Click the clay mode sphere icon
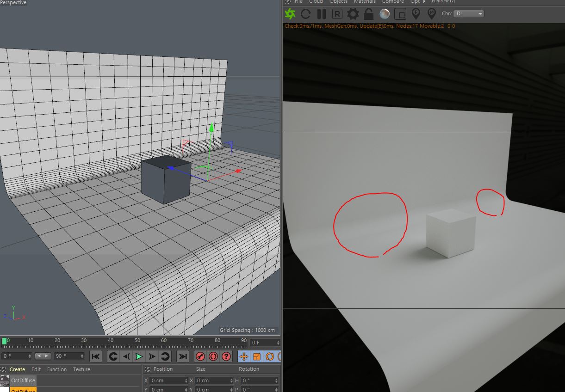This screenshot has width=565, height=392. pos(385,14)
